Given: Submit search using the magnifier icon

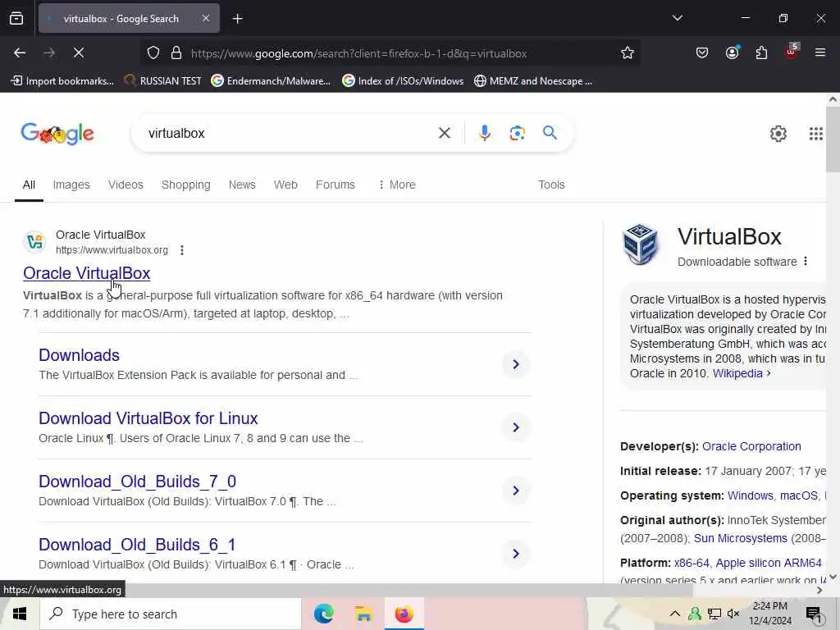Looking at the screenshot, I should point(550,132).
